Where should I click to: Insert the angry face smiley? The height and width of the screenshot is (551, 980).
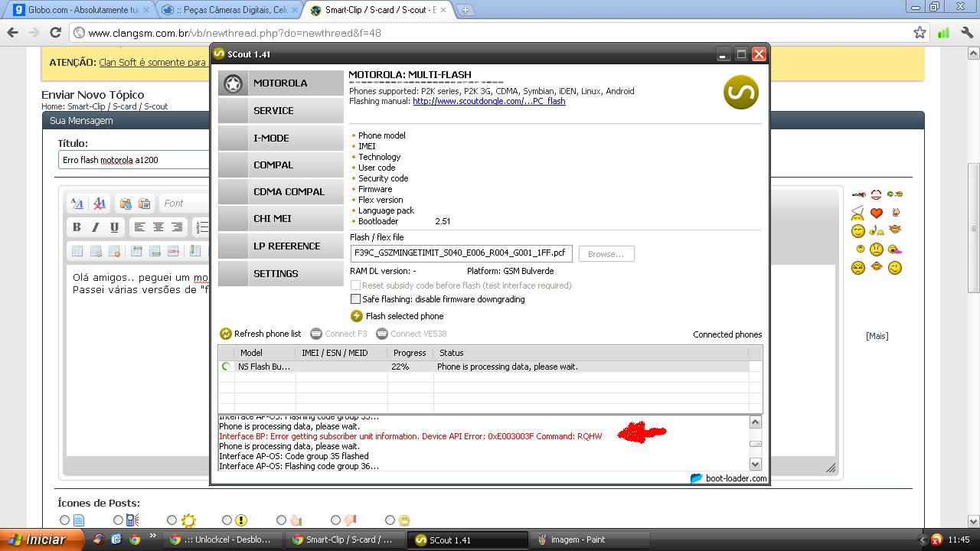click(858, 268)
